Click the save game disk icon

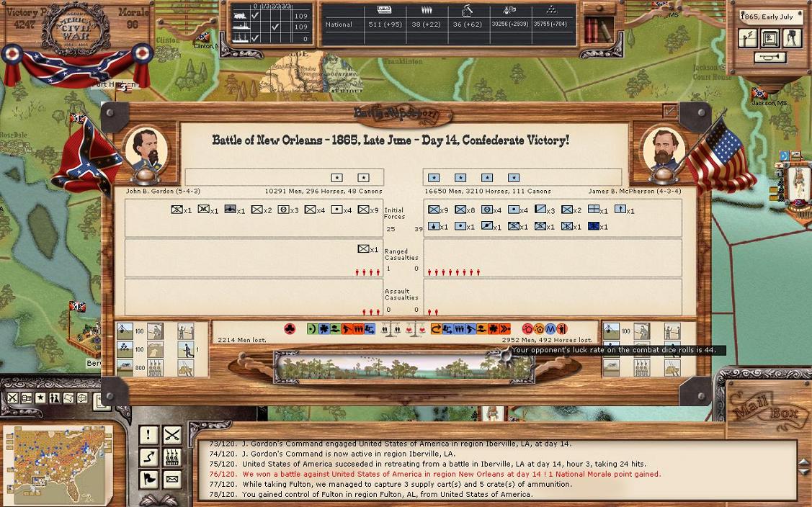[x=770, y=39]
